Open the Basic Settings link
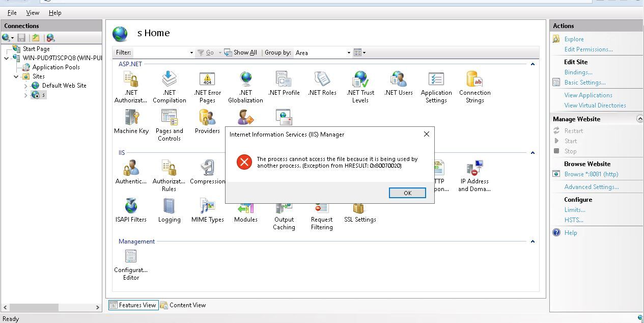This screenshot has height=323, width=644. tap(584, 83)
